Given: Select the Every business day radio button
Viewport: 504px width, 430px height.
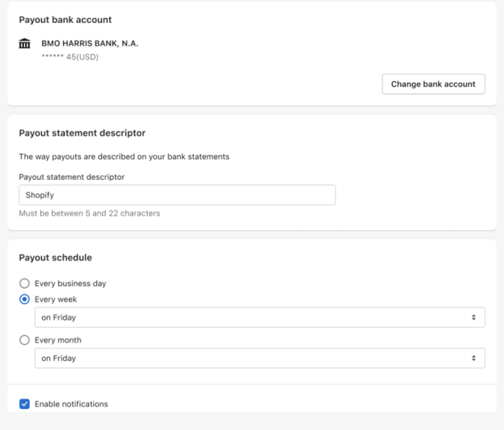Looking at the screenshot, I should 25,283.
